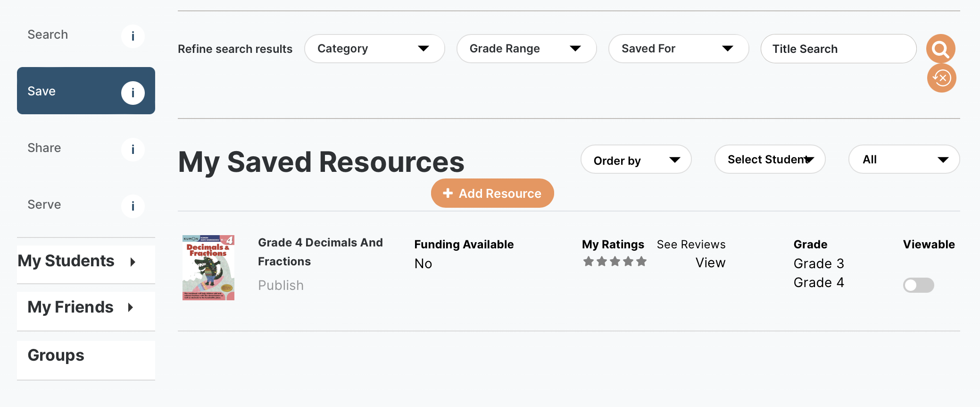Viewport: 980px width, 407px height.
Task: Click the Title Search input field
Action: (838, 49)
